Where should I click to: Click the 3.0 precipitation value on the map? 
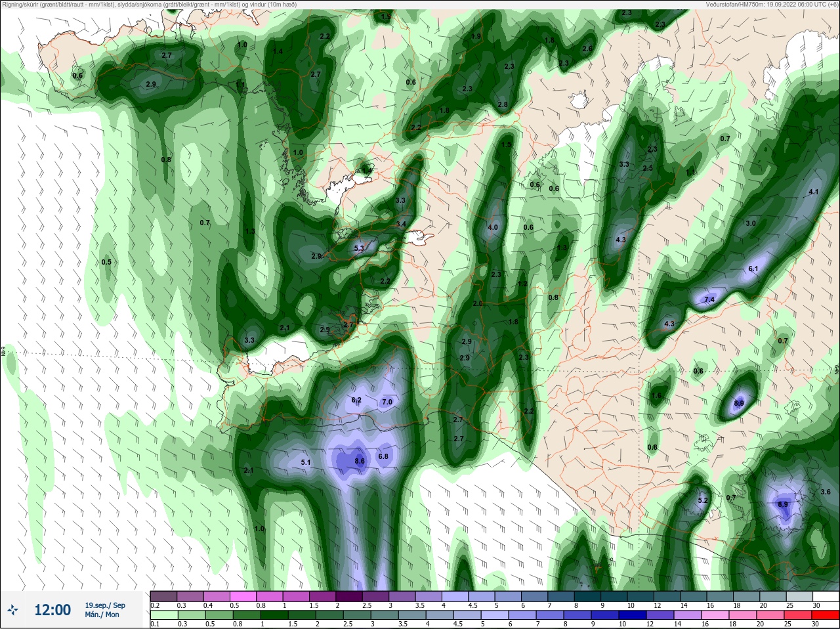751,223
